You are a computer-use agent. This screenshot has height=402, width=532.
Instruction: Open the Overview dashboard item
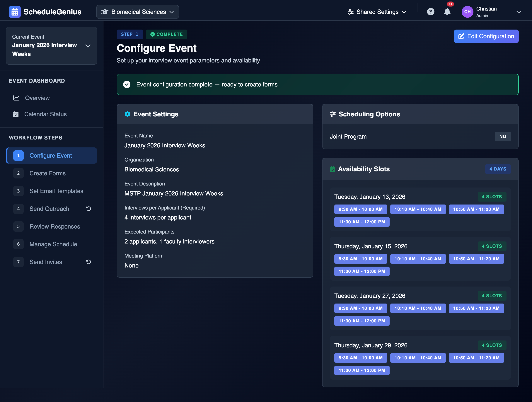pos(37,98)
